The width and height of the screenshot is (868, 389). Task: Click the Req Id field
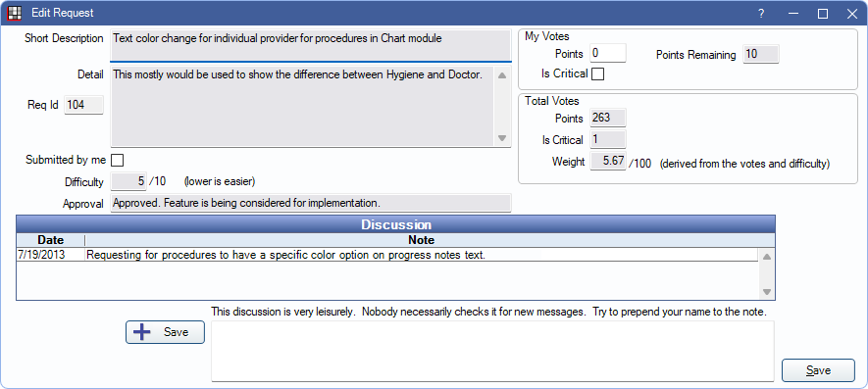click(x=84, y=105)
